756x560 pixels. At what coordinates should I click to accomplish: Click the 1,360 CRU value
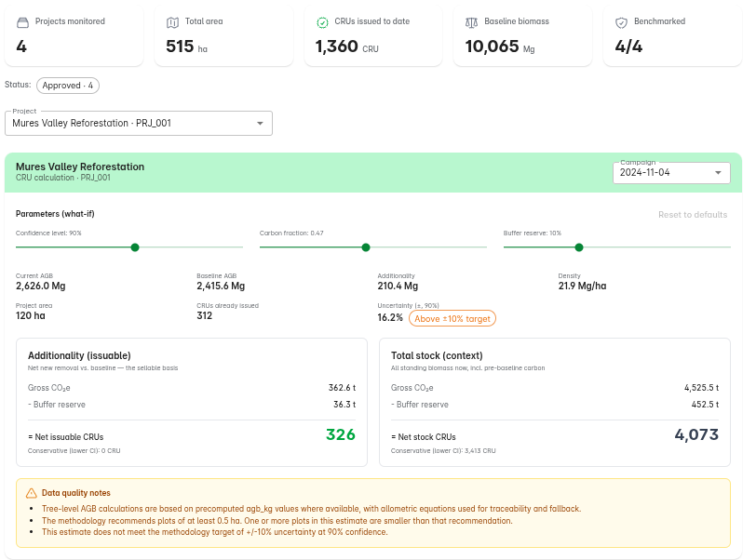point(346,47)
